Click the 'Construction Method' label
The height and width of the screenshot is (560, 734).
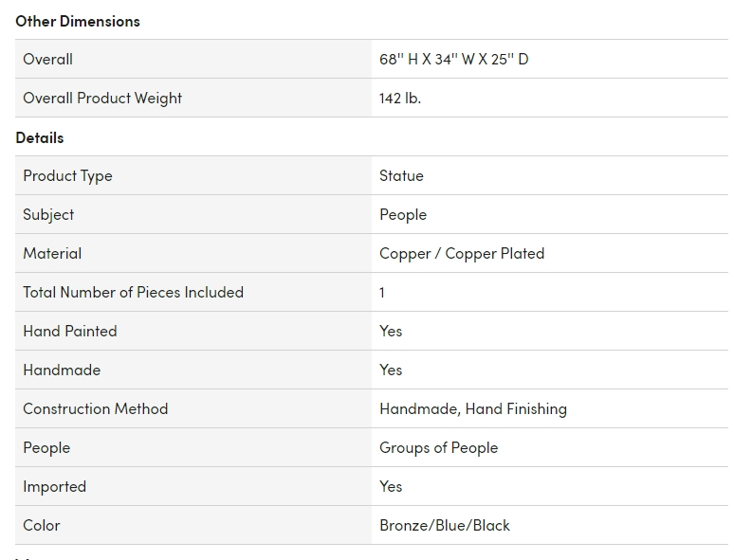95,408
